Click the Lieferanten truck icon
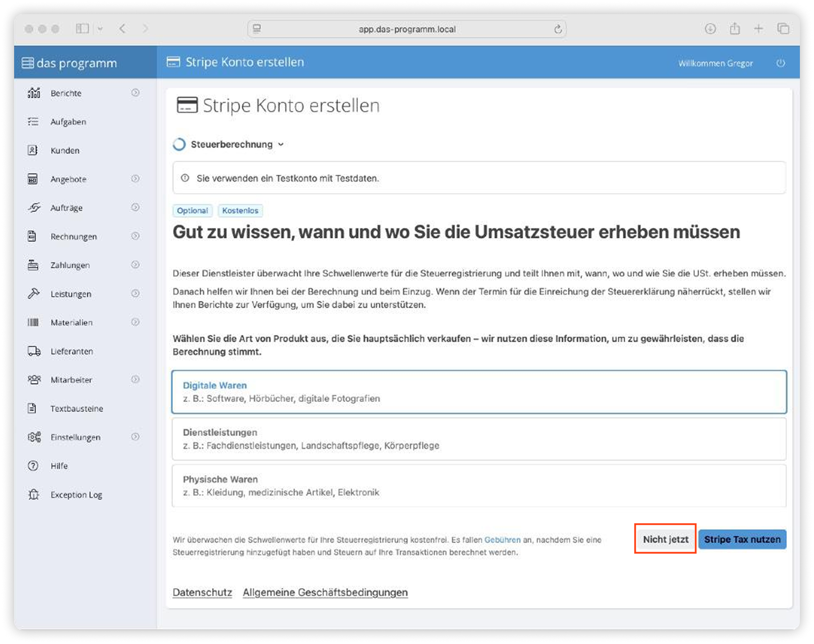This screenshot has height=644, width=814. 34,351
